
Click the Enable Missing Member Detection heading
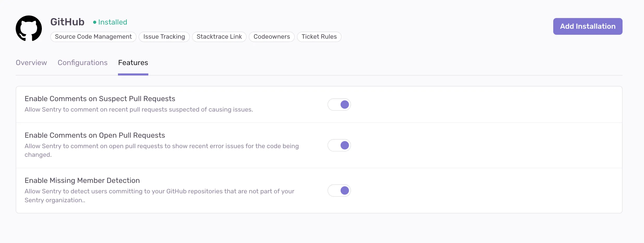tap(82, 180)
